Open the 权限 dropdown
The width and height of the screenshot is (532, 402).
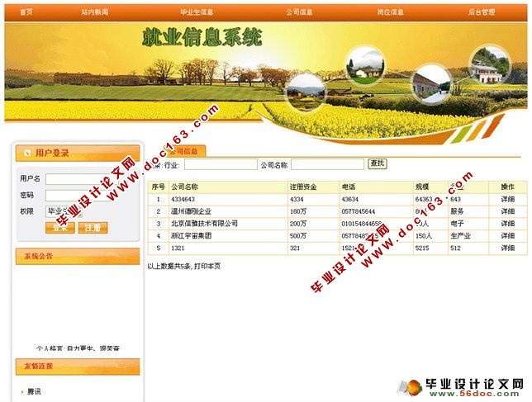click(x=64, y=211)
